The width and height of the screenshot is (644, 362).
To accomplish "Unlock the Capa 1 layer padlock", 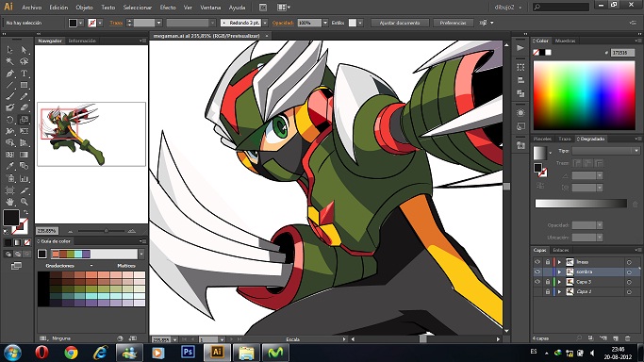I will [x=548, y=292].
